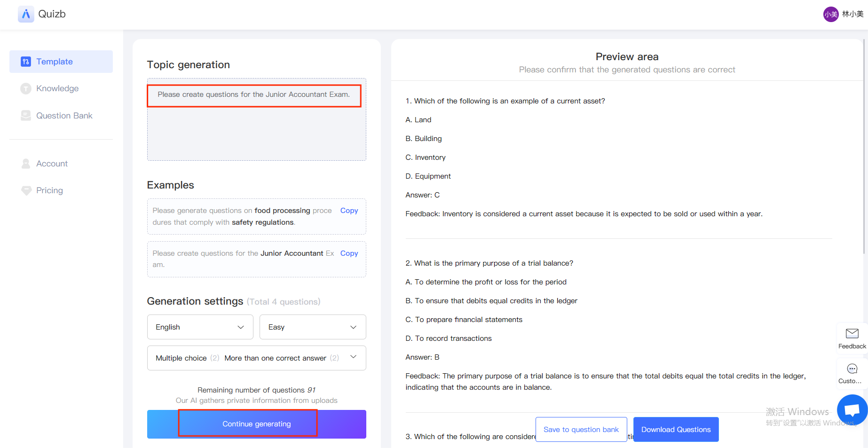This screenshot has height=448, width=868.
Task: Click the Quizb logo icon
Action: [26, 14]
